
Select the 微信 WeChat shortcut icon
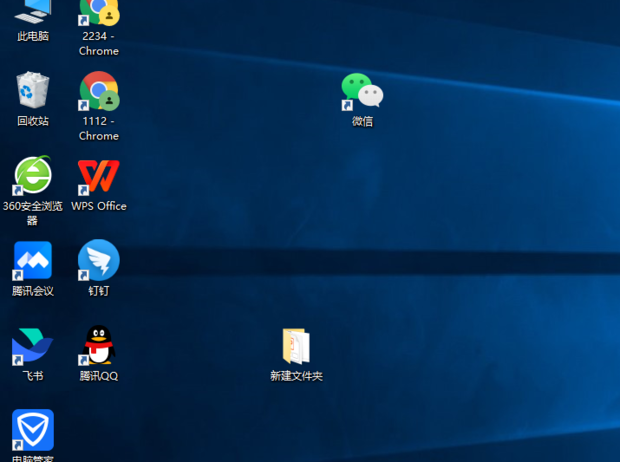pos(362,91)
